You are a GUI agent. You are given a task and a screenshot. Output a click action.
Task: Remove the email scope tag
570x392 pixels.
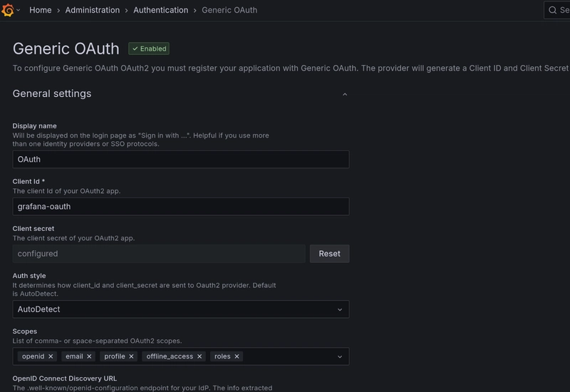pyautogui.click(x=89, y=357)
